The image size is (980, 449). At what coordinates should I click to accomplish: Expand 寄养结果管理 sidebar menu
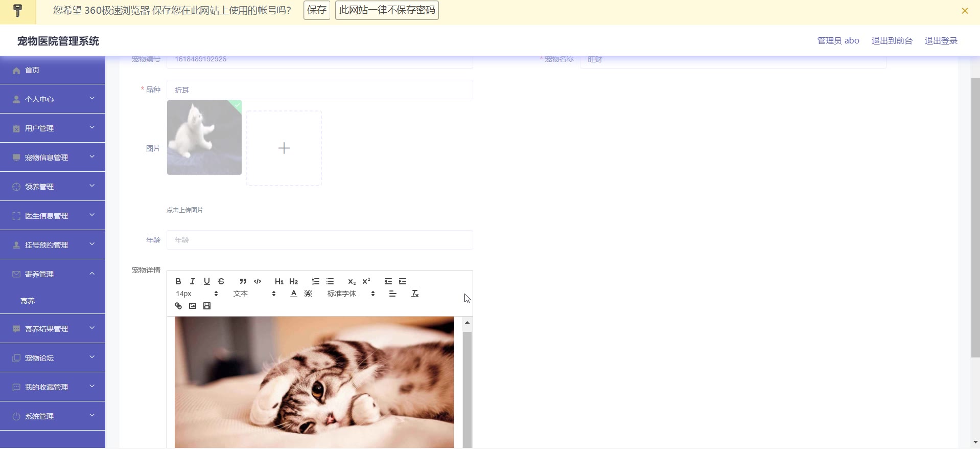click(x=53, y=329)
